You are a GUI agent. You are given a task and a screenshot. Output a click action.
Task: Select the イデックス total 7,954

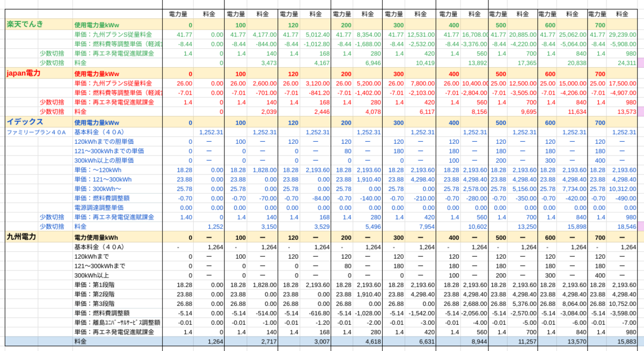pos(427,226)
